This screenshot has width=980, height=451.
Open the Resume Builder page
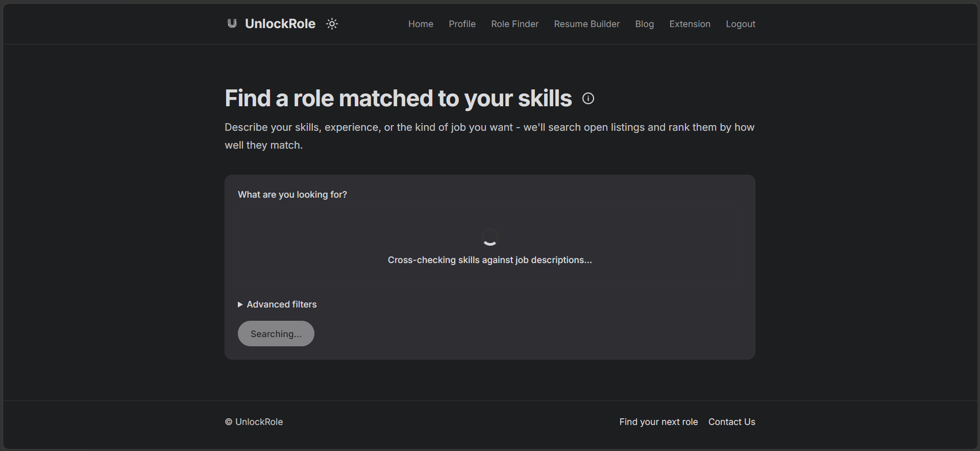[586, 24]
